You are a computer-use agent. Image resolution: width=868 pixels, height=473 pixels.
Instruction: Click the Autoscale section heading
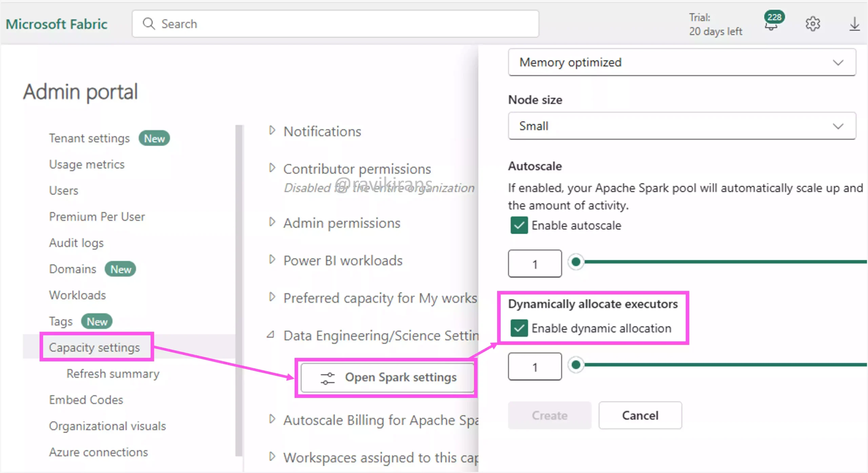coord(535,166)
